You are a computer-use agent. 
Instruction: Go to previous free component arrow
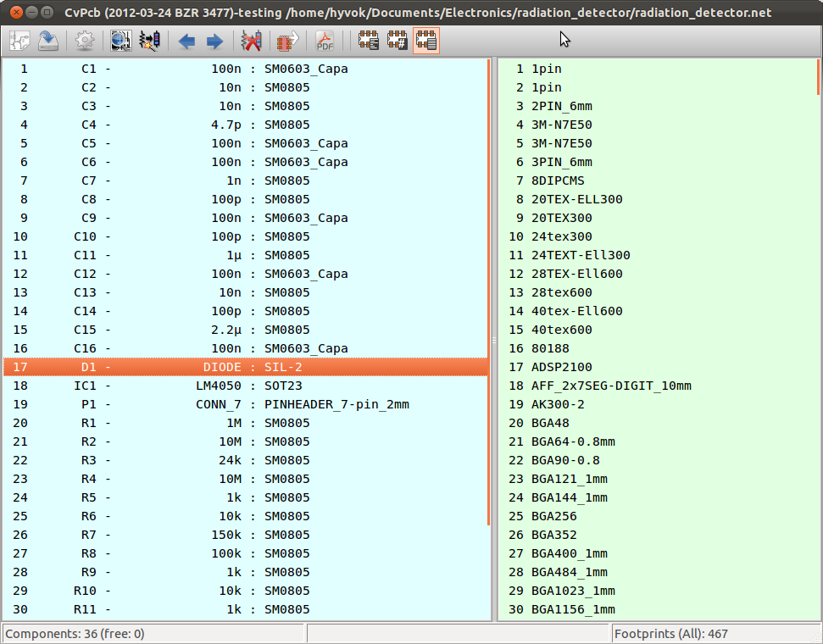click(186, 41)
